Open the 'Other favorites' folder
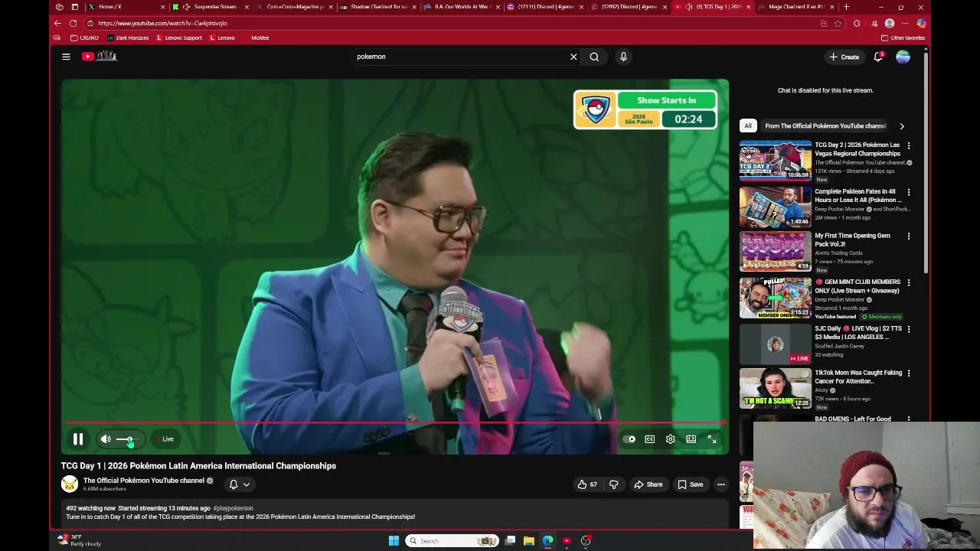 click(x=903, y=37)
